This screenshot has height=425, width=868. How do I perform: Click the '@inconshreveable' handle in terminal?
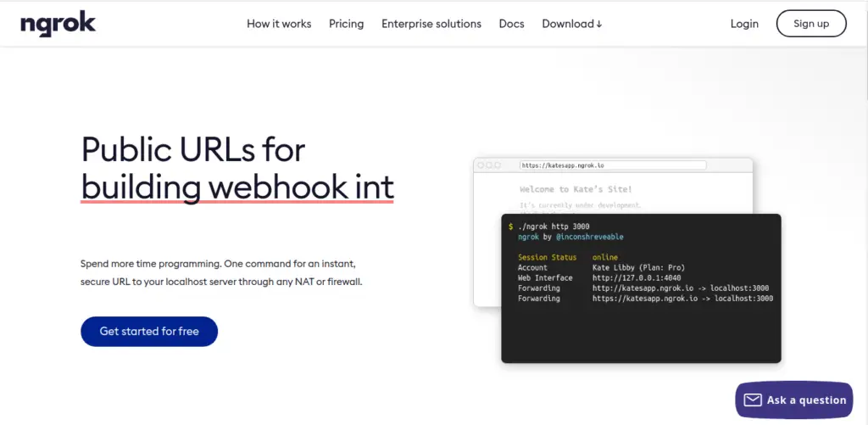(x=590, y=237)
